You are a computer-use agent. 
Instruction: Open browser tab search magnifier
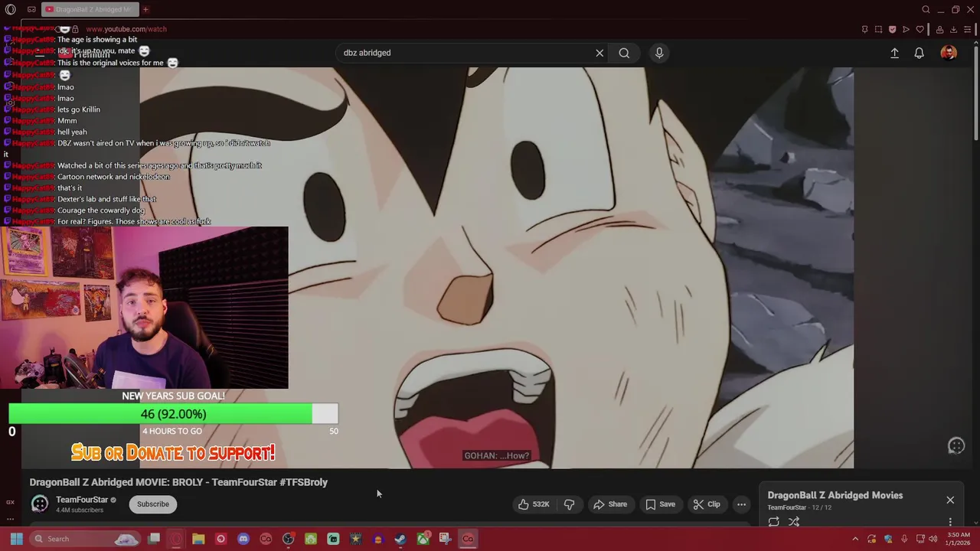(x=926, y=9)
